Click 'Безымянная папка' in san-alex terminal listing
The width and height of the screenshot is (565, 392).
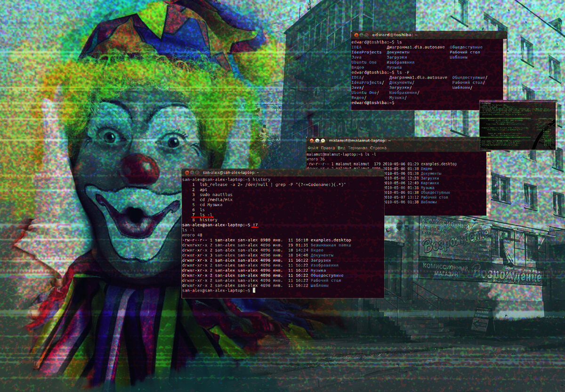[331, 245]
